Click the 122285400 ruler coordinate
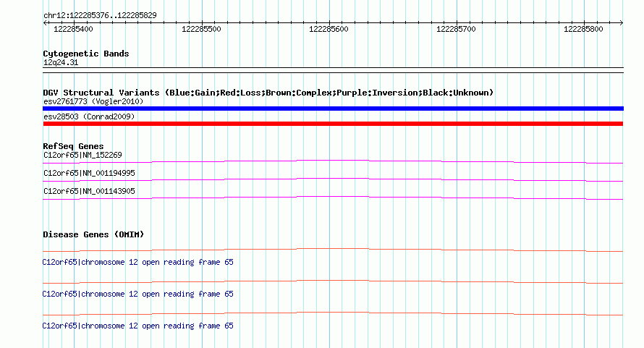The image size is (644, 348). tap(74, 29)
